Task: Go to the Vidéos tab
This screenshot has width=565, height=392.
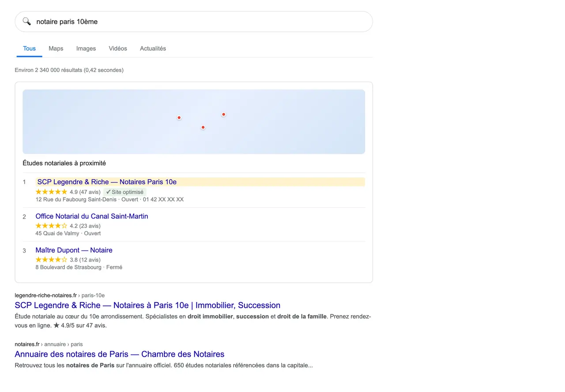Action: (118, 49)
